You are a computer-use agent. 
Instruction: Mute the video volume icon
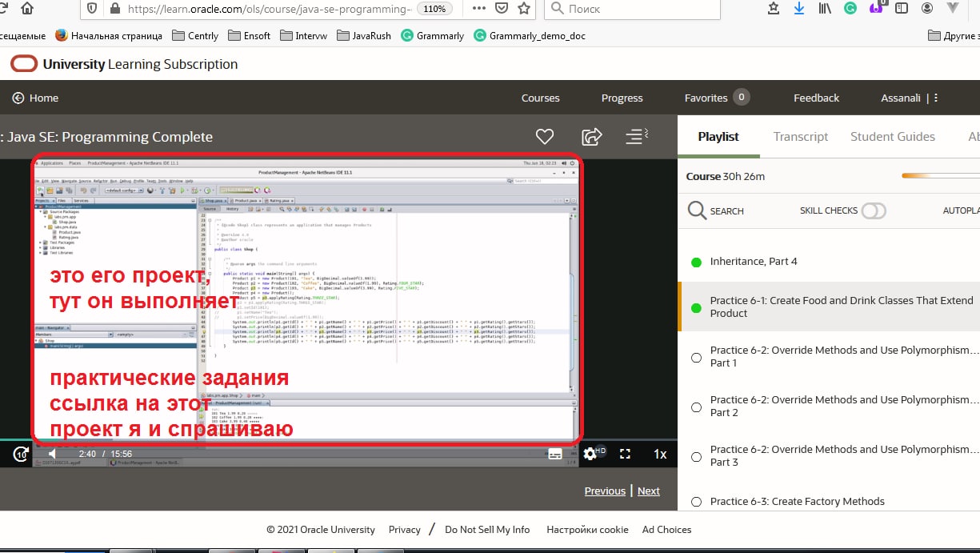[52, 454]
